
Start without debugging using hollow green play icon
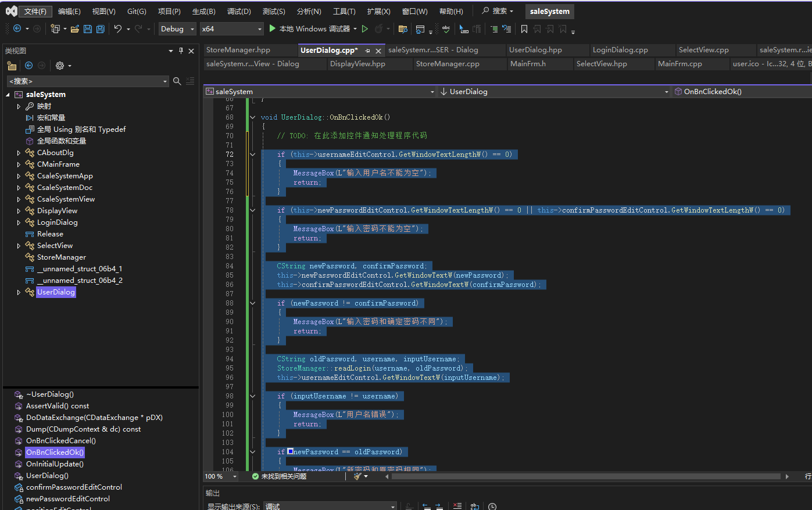(x=365, y=29)
